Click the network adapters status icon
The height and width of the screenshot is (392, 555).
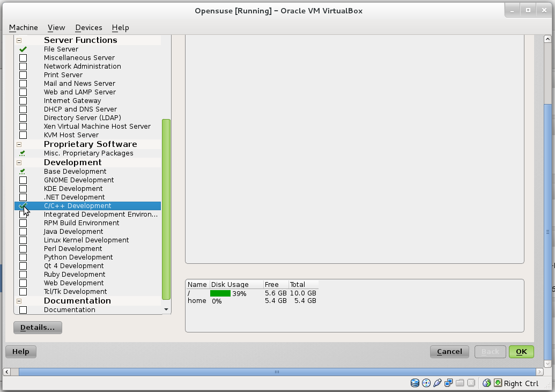click(448, 383)
